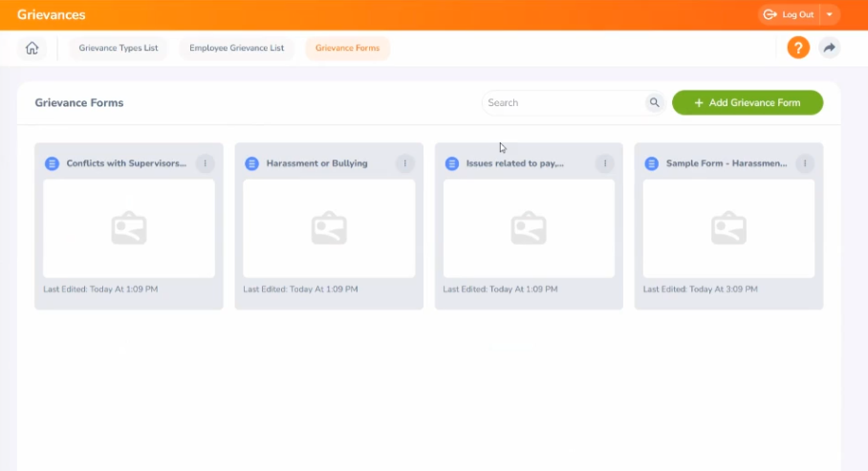Open options for Conflicts with Supervisors card

pos(205,163)
